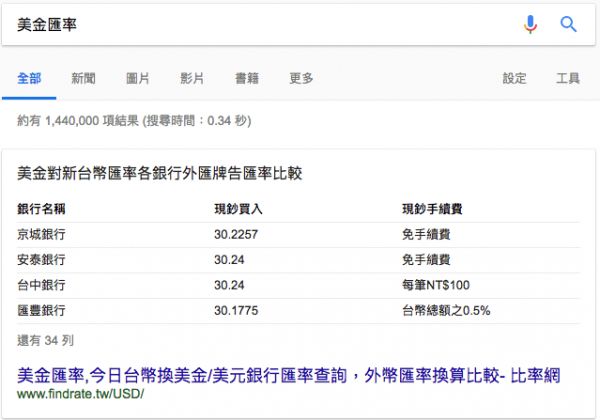Viewport: 600px width, 420px height.
Task: Click 免手續費 in the 安泰銀行 row
Action: [x=426, y=260]
